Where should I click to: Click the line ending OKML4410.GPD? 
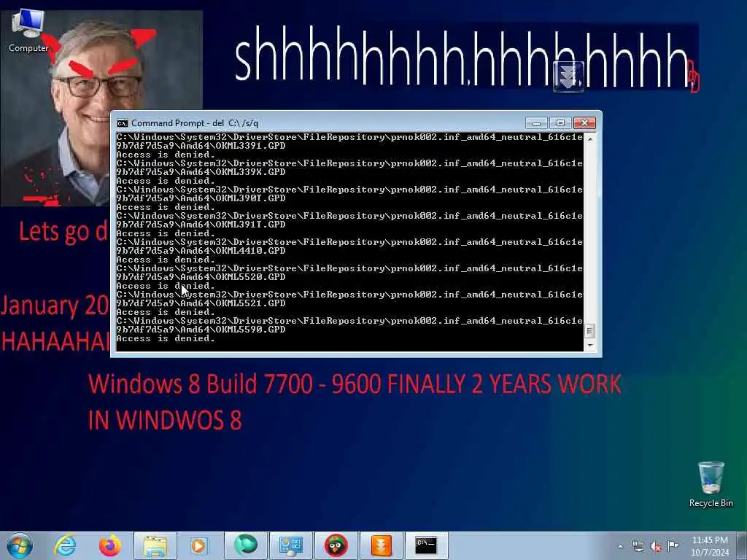pyautogui.click(x=201, y=251)
